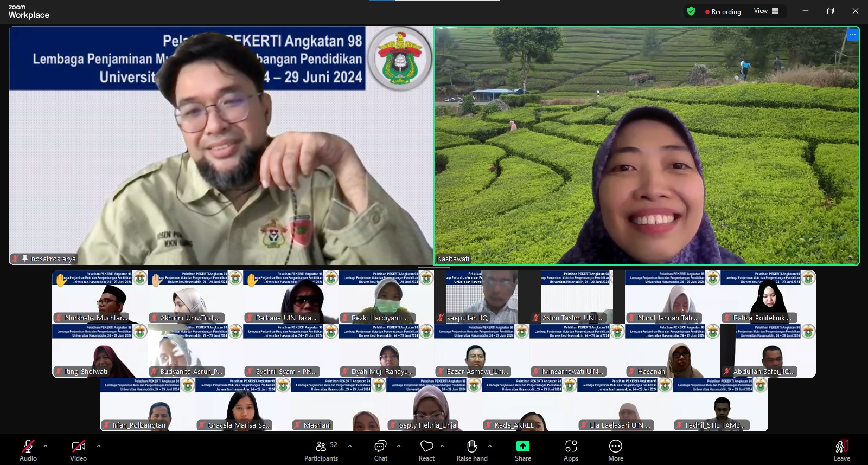This screenshot has width=868, height=465.
Task: Click the green encryption shield icon
Action: coord(691,11)
